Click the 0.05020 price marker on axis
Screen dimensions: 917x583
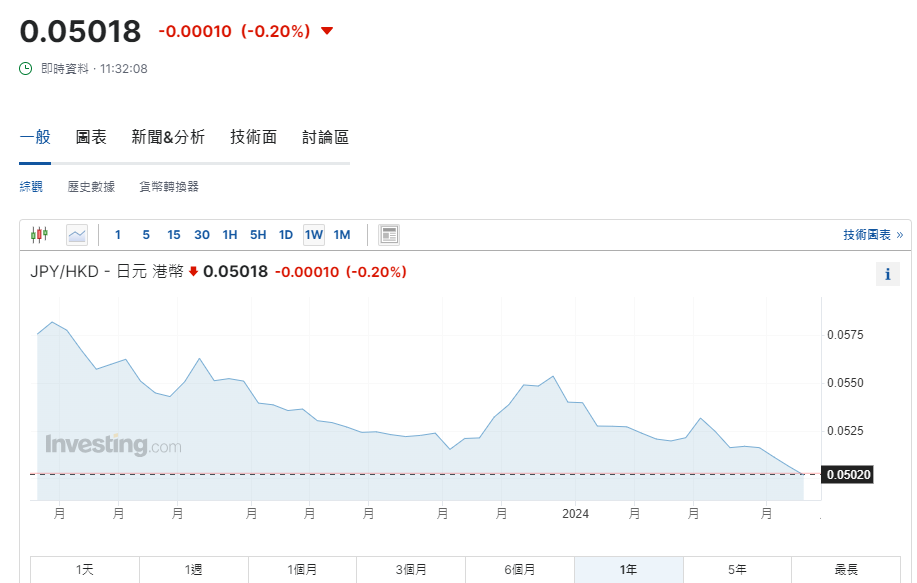(x=848, y=474)
